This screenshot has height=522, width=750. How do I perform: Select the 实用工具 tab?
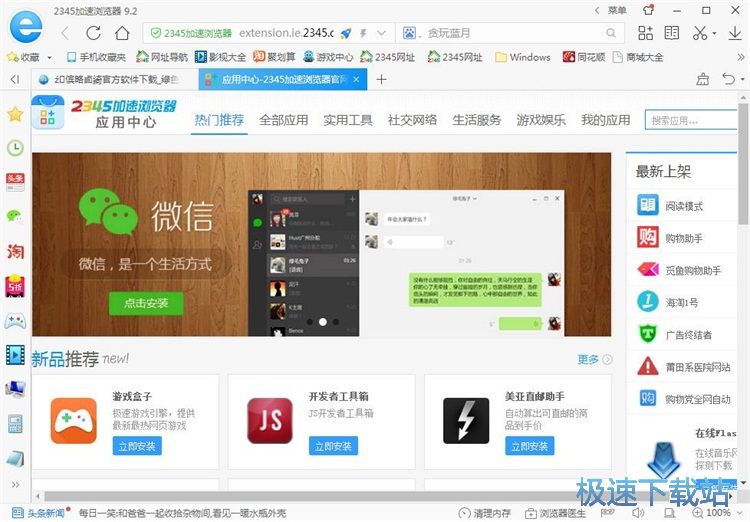click(348, 120)
